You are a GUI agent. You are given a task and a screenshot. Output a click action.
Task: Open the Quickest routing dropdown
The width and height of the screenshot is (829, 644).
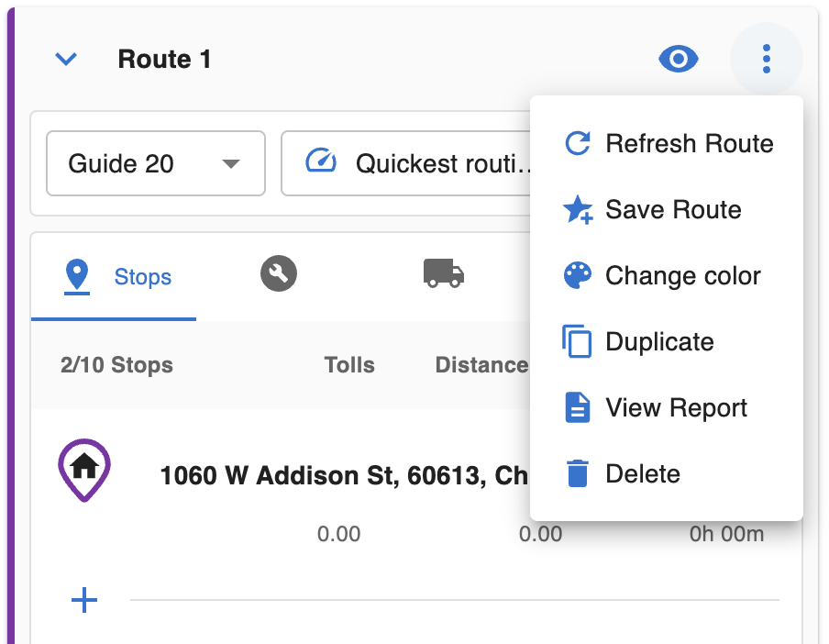pos(406,163)
